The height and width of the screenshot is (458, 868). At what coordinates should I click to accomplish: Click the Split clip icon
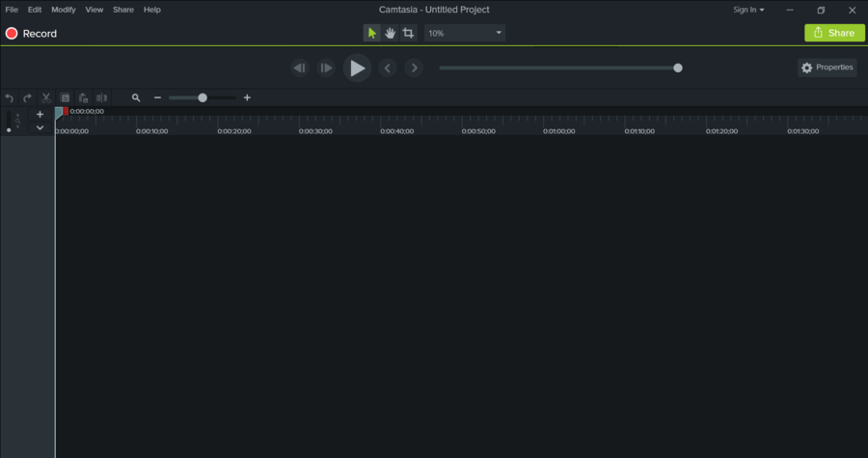(101, 97)
